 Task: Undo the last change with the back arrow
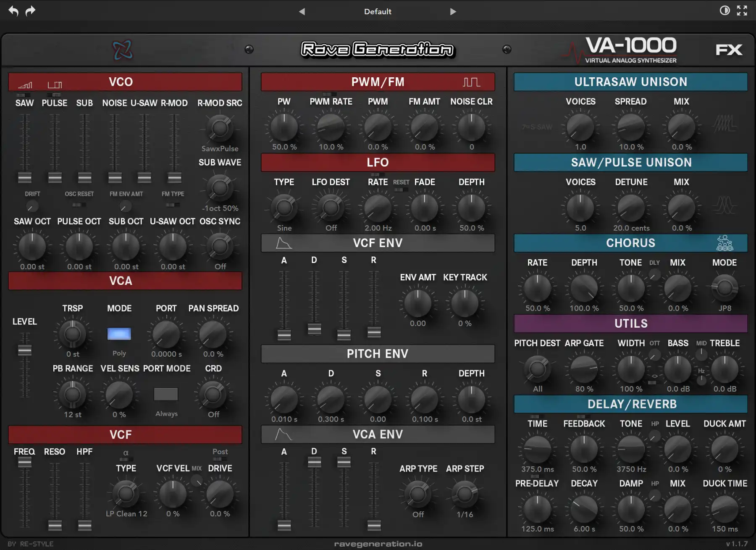click(x=13, y=11)
